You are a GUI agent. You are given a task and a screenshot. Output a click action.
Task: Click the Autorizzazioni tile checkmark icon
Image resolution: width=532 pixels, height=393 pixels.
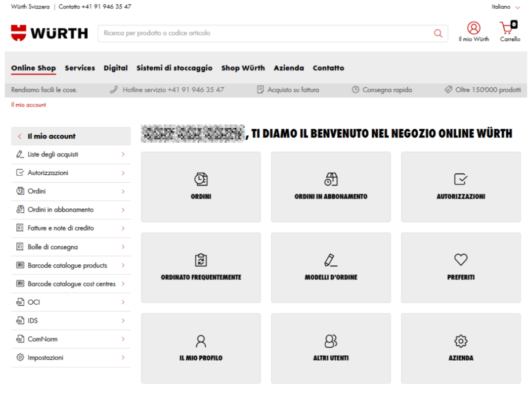461,179
